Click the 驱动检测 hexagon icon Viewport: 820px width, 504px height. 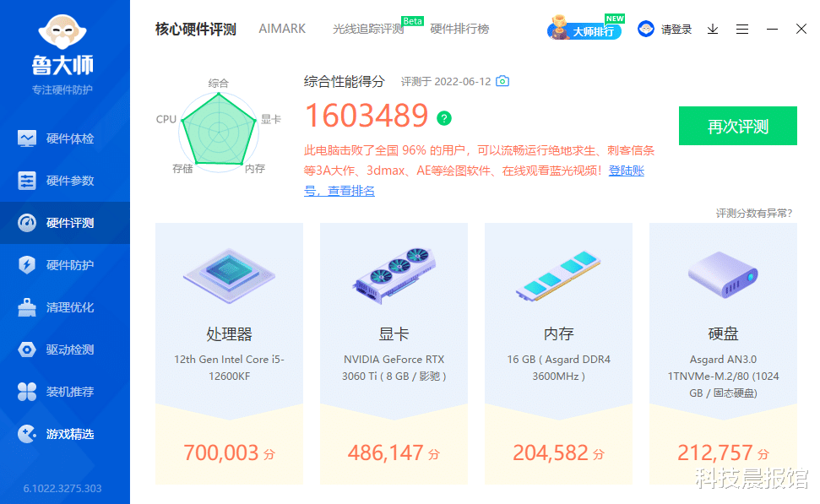[27, 350]
